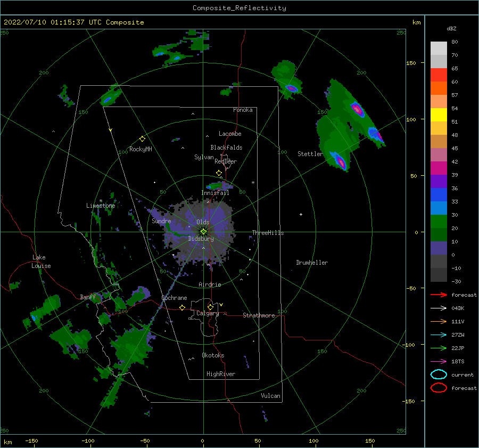479x448 pixels.
Task: Click the Calgary city label
Action: click(208, 313)
